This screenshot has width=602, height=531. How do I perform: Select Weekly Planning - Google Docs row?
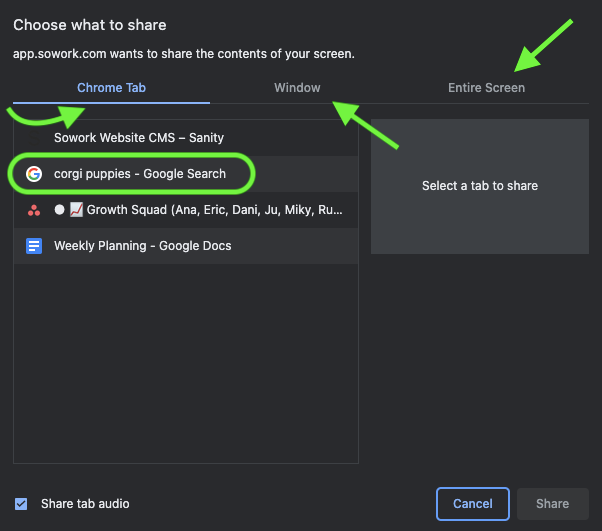tap(186, 246)
